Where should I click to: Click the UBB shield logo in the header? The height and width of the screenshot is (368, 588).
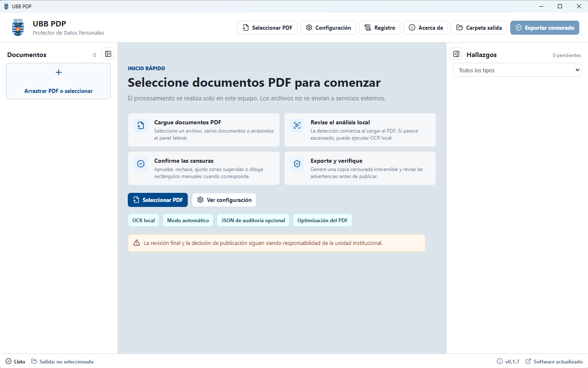point(18,28)
